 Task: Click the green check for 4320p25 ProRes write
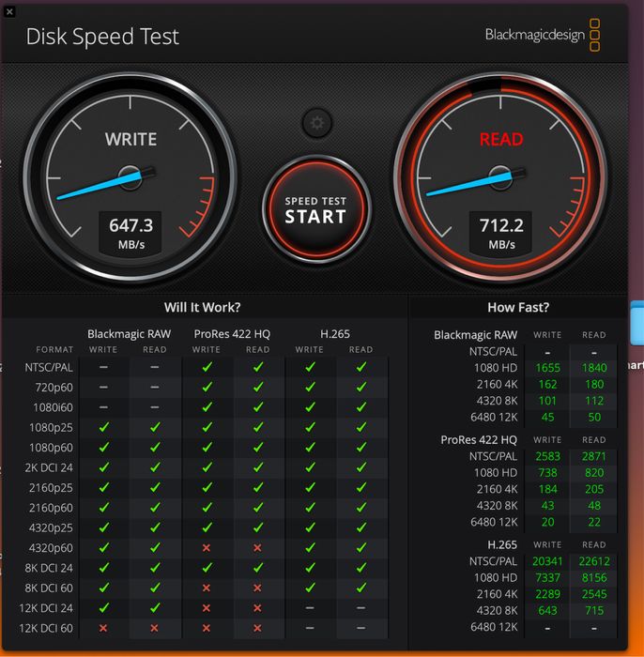coord(207,527)
